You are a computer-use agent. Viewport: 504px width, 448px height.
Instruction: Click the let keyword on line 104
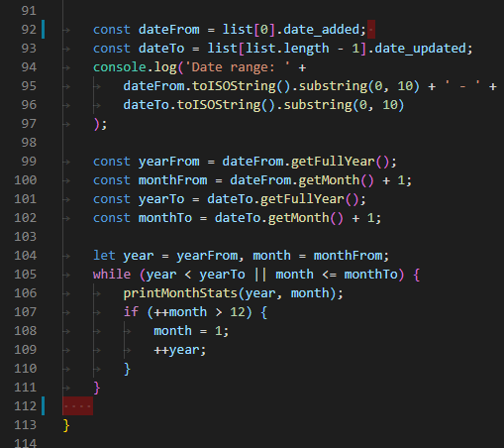tap(104, 256)
